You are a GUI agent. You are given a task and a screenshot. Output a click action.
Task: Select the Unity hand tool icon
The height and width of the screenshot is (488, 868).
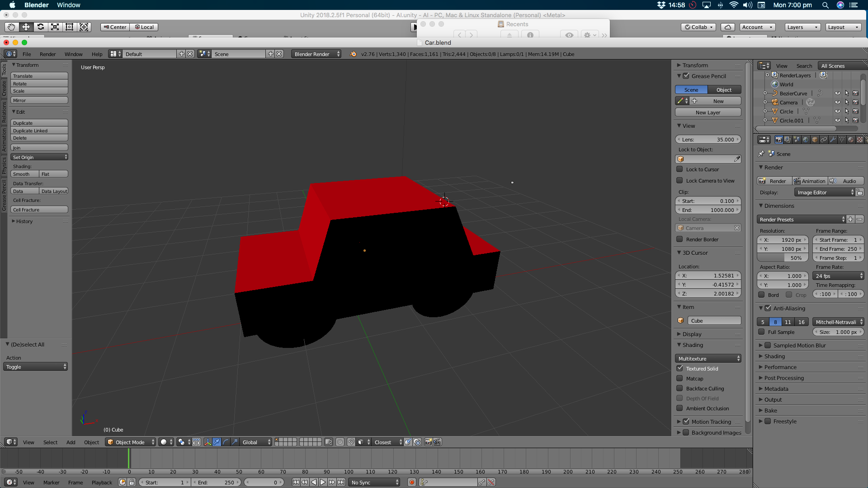(x=11, y=27)
